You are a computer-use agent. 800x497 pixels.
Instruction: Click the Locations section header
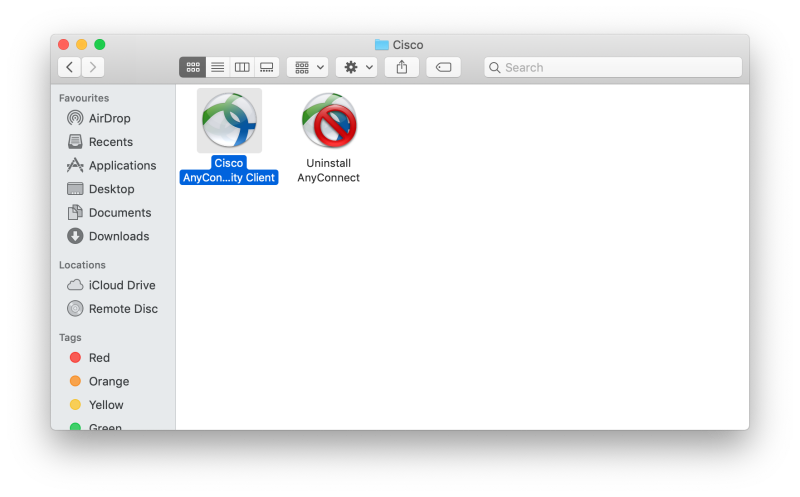point(82,265)
